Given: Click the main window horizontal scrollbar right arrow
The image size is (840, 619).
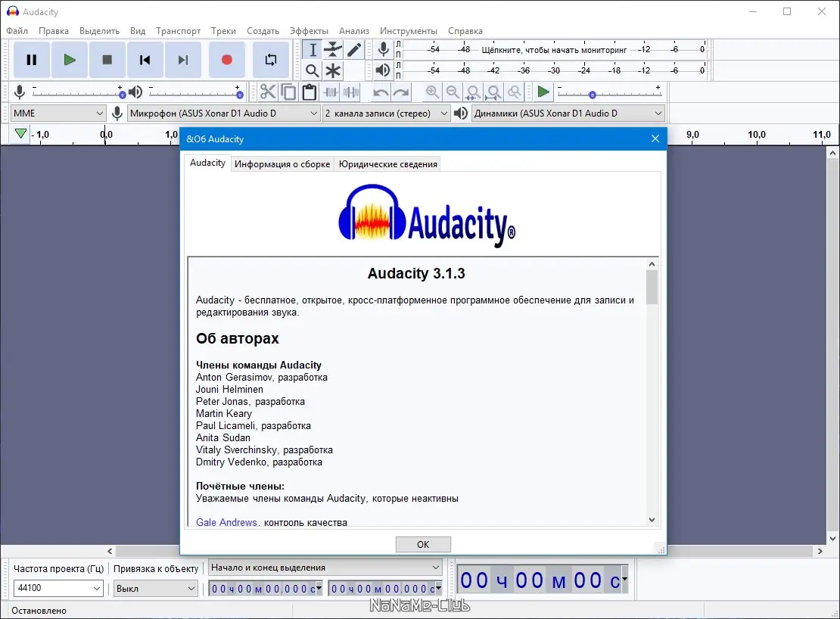Looking at the screenshot, I should pos(820,551).
